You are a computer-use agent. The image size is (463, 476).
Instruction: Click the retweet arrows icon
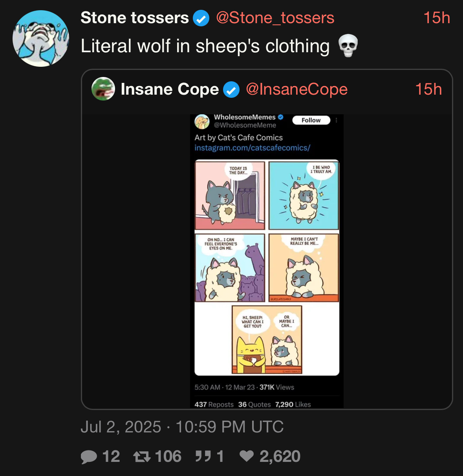pyautogui.click(x=142, y=457)
